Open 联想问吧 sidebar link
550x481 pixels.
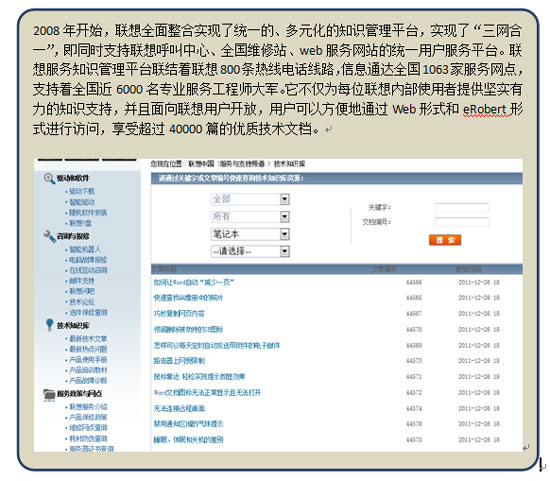pyautogui.click(x=82, y=291)
